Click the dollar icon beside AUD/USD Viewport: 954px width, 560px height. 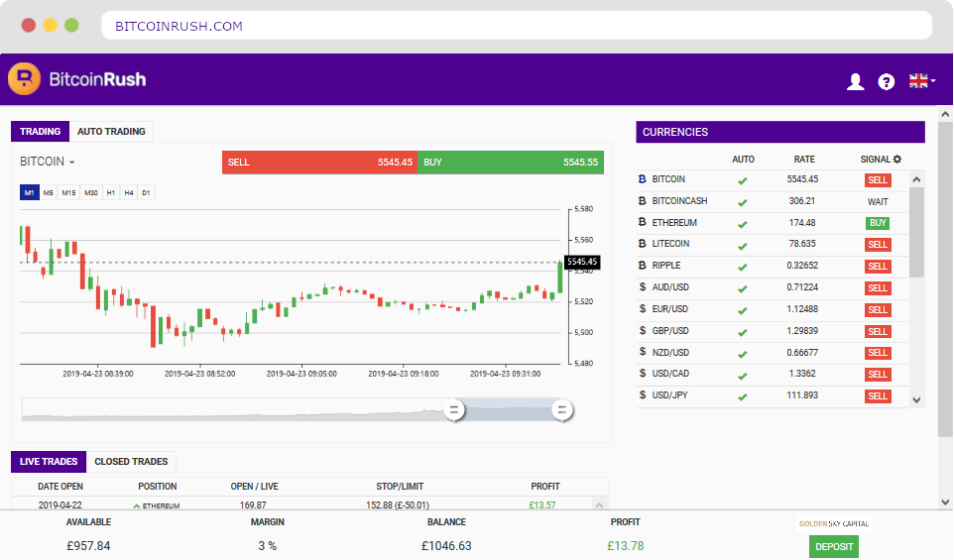[x=642, y=287]
